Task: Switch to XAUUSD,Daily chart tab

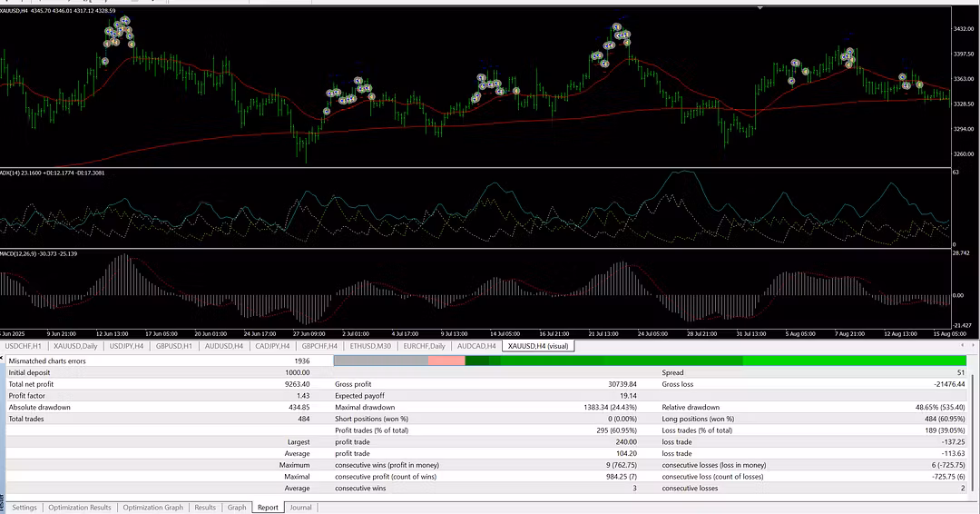Action: 75,346
